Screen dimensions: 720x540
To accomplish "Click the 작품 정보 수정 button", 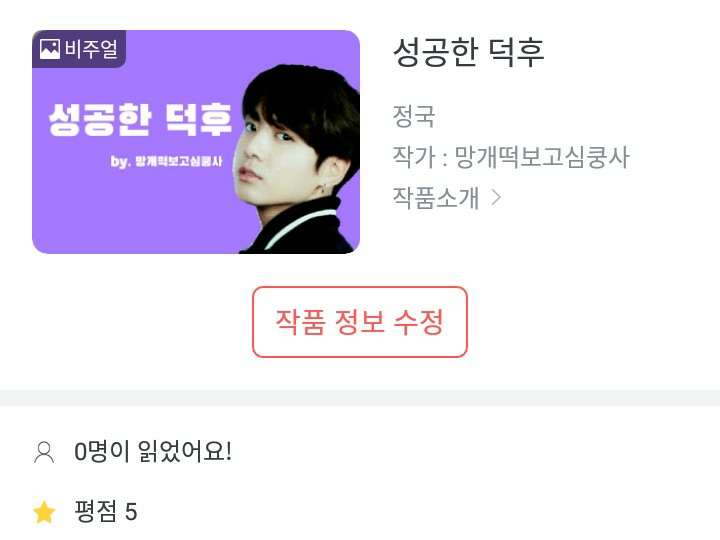I will click(360, 322).
